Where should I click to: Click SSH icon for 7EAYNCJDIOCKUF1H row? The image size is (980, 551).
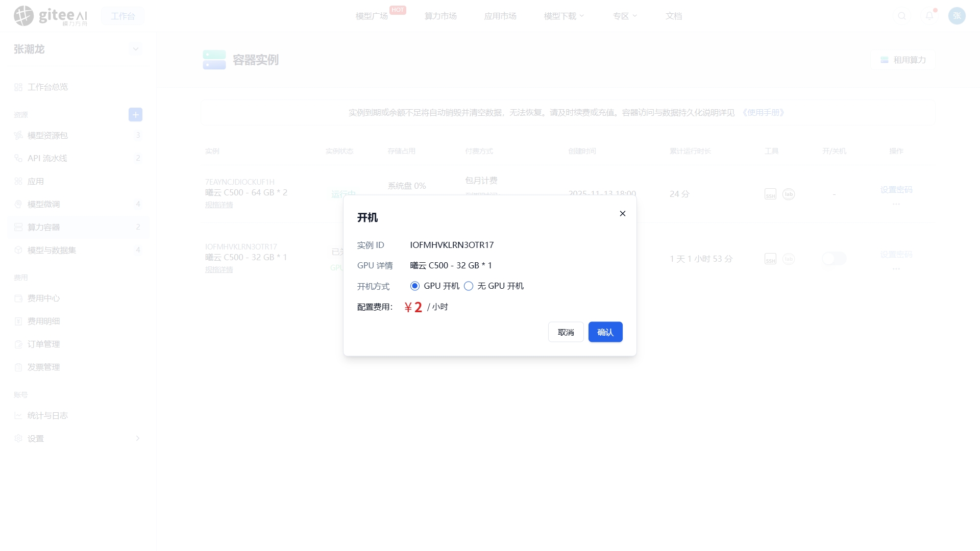click(x=770, y=194)
